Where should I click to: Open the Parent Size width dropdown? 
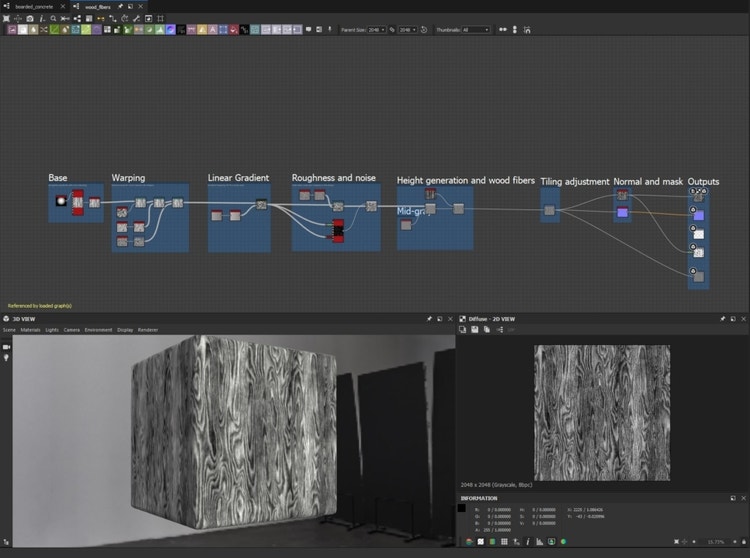pyautogui.click(x=377, y=30)
